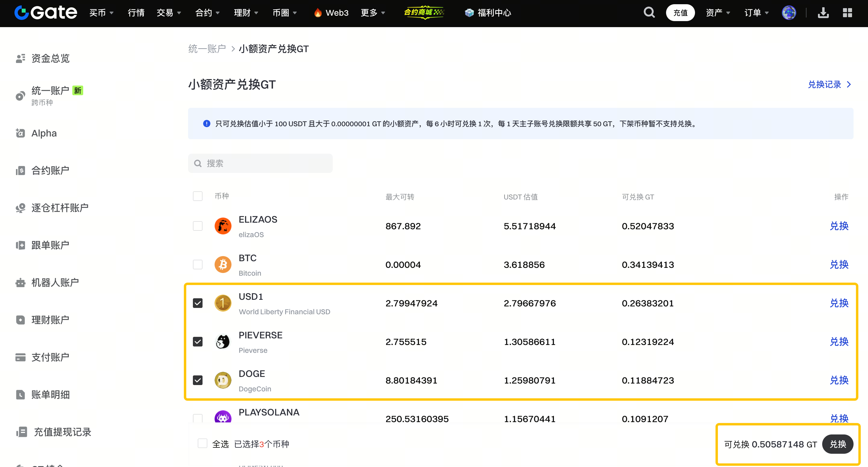
Task: Click the BTC coin icon
Action: (x=223, y=265)
